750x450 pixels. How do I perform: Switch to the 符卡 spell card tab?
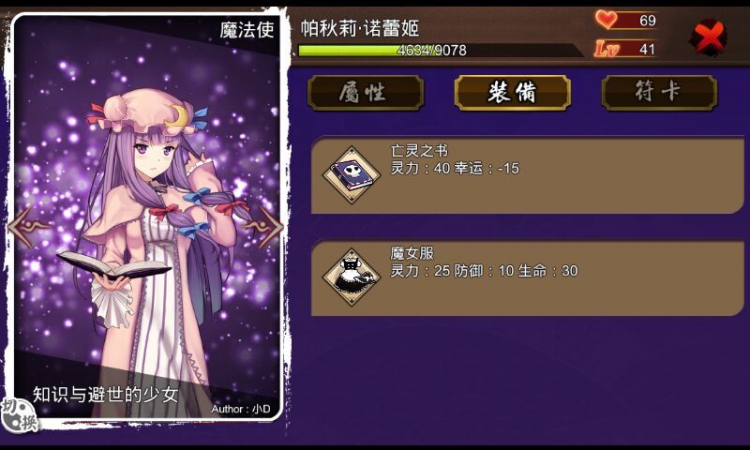659,92
